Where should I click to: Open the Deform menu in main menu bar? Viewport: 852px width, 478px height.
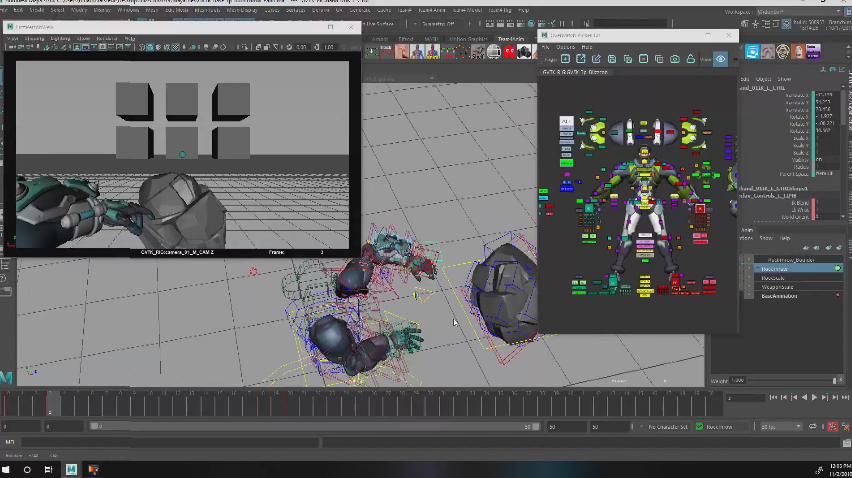tap(321, 10)
